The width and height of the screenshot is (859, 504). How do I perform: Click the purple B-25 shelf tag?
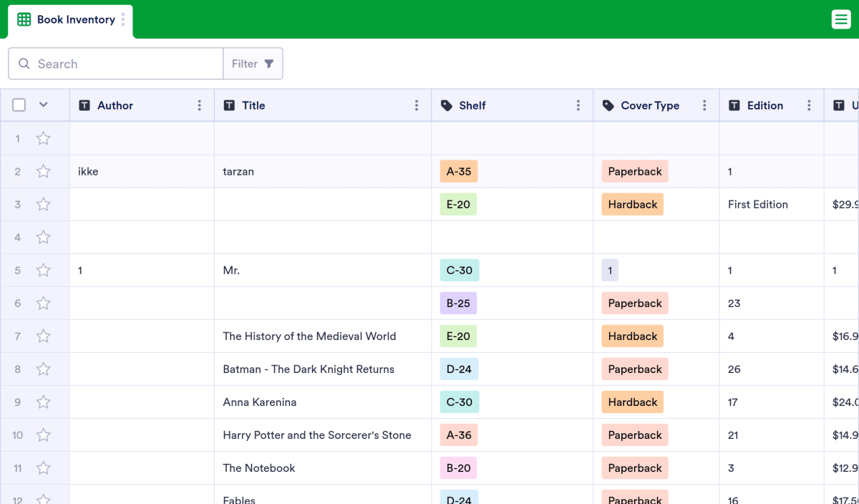[458, 303]
